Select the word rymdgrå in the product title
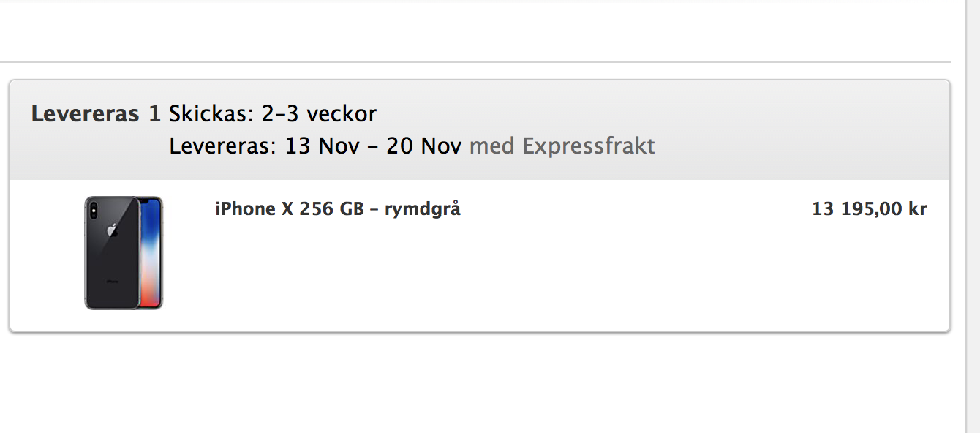Viewport: 980px width, 433px height. pos(423,210)
